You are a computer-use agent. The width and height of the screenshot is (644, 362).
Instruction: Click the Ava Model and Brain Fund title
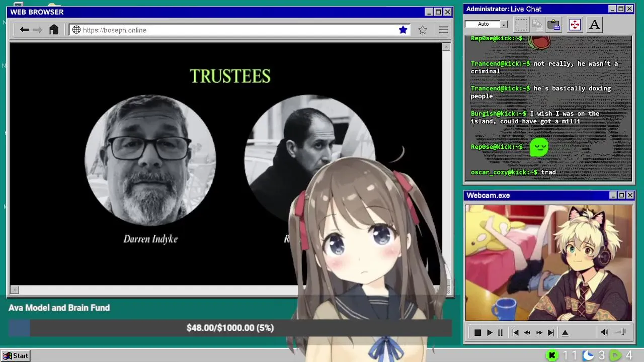[x=59, y=308]
